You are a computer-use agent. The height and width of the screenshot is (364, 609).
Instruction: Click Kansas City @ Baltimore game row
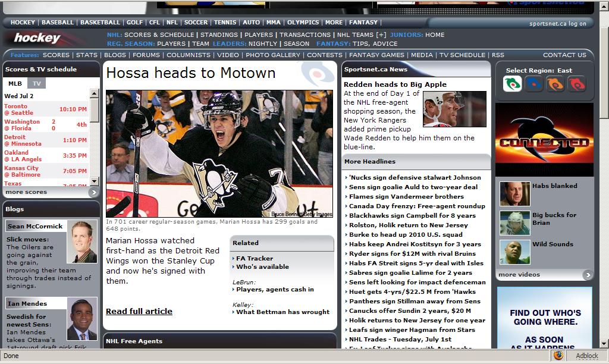coord(45,171)
